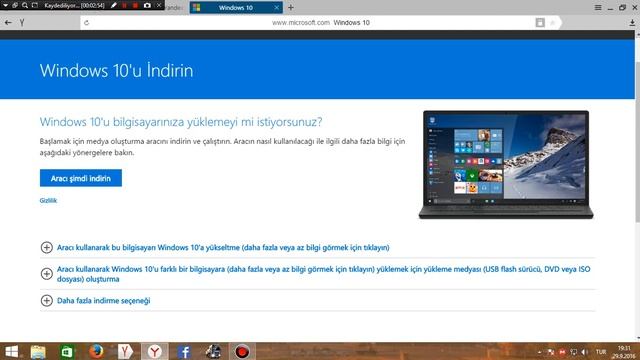Open the browser downloads arrow
This screenshot has width=640, height=360.
tap(632, 23)
